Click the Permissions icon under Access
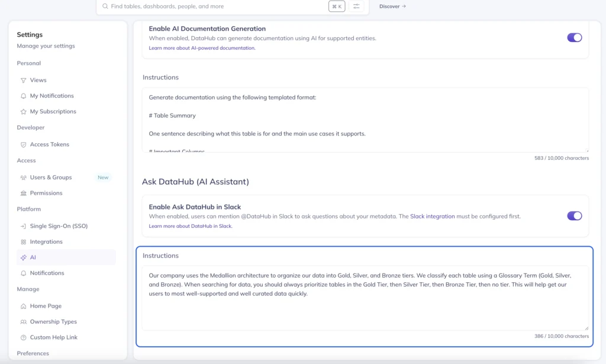This screenshot has height=364, width=606. tap(24, 192)
